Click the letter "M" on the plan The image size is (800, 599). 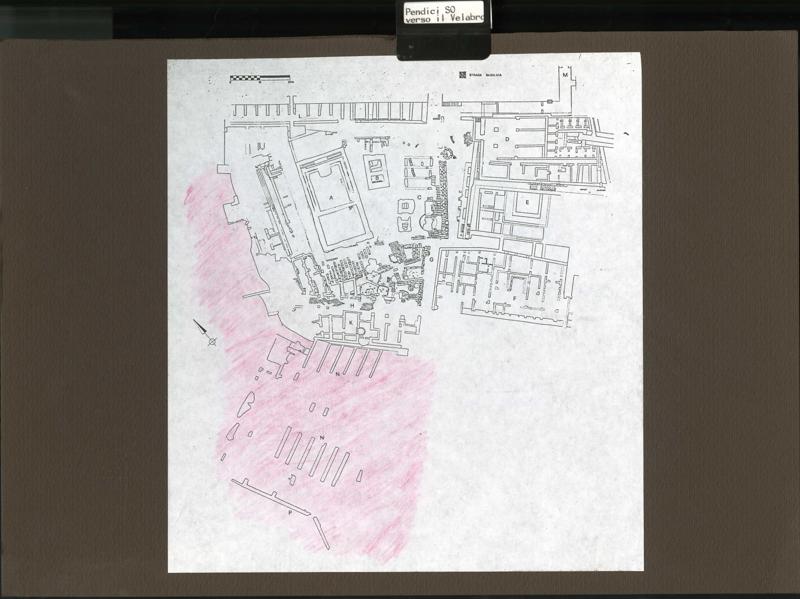pyautogui.click(x=565, y=75)
